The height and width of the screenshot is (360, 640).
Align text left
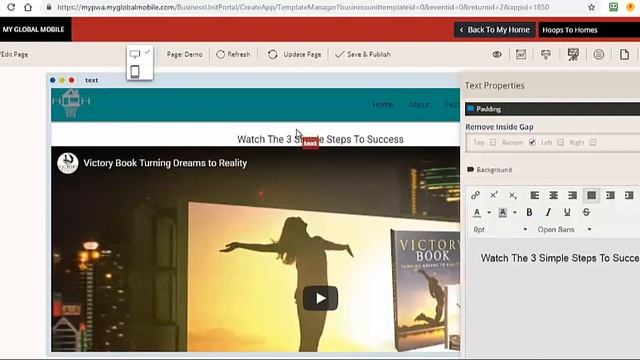point(534,196)
